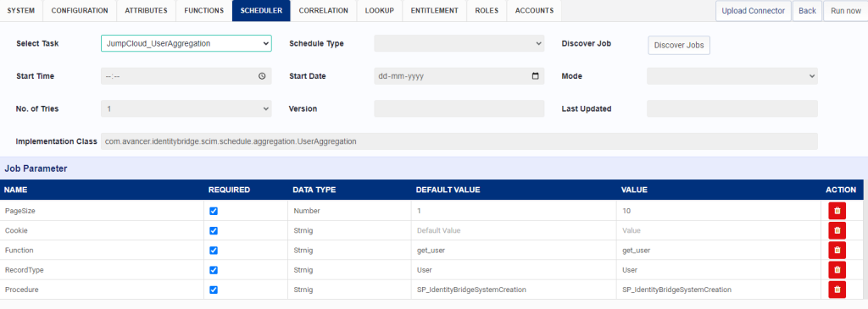Click the Run now button

click(845, 11)
